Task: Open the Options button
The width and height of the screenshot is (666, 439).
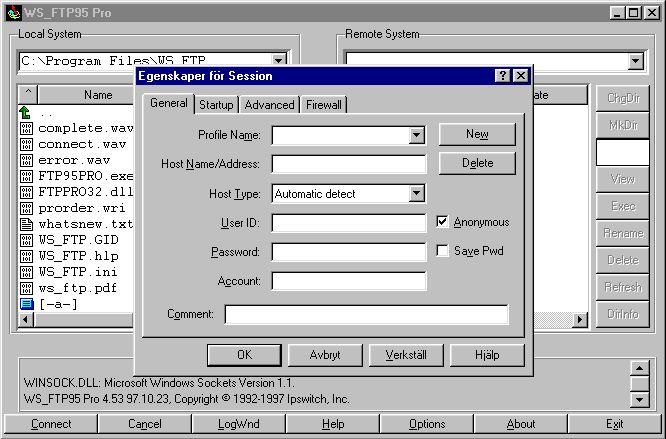Action: coord(427,424)
